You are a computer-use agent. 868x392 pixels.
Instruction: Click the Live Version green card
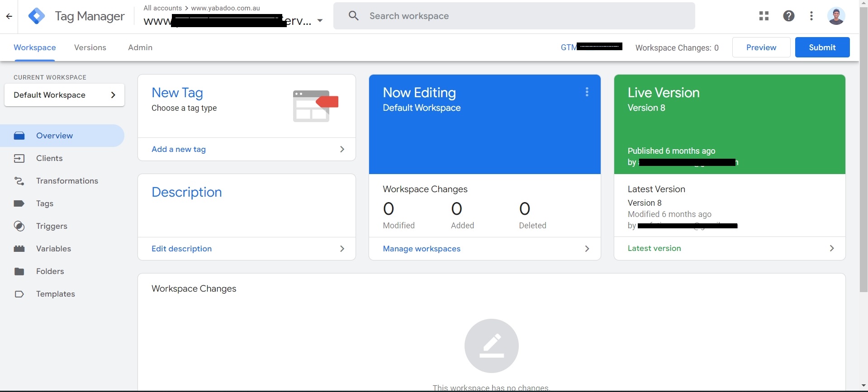(729, 124)
